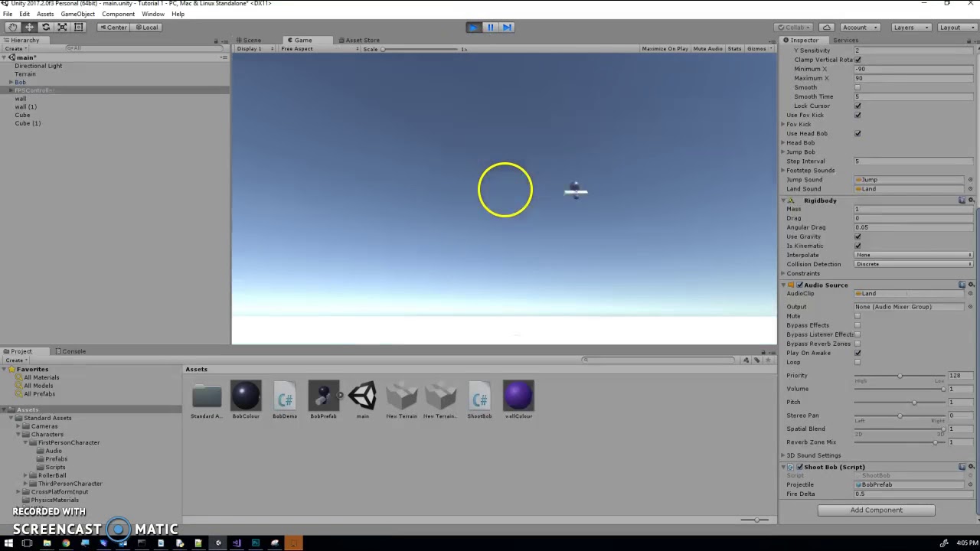
Task: Select the Move tool in the toolbar
Action: pos(29,28)
